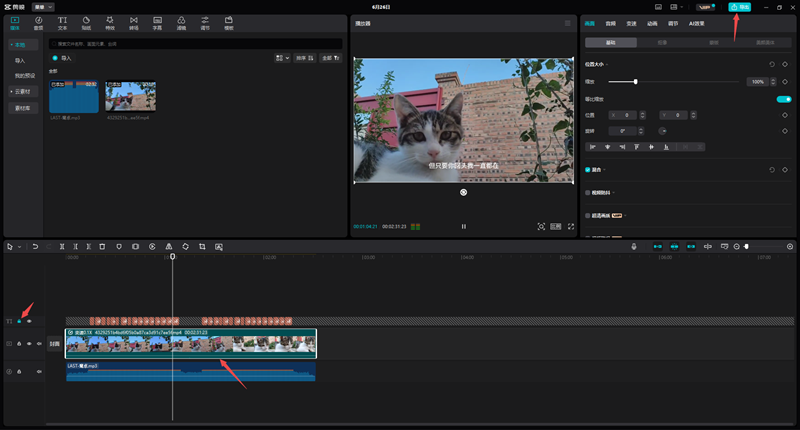Open the 转场 (Transitions) panel
Screen dimensions: 800x430
click(134, 21)
